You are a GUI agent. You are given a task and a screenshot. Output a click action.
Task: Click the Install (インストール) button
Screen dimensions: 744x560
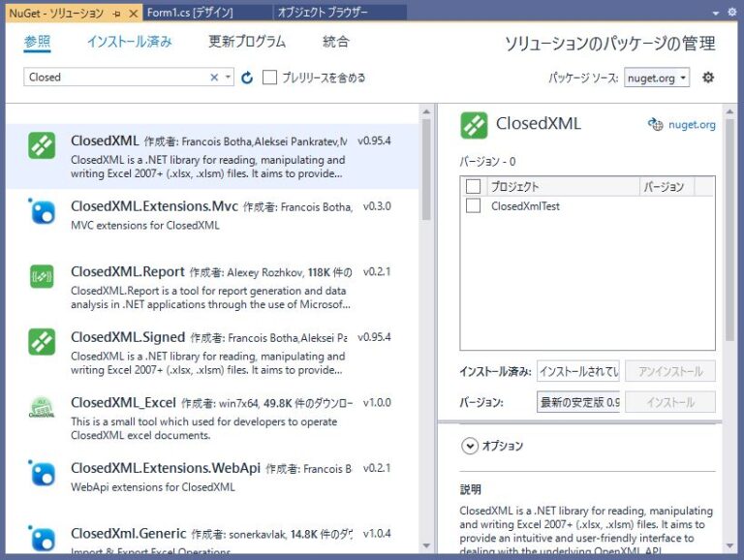click(670, 402)
